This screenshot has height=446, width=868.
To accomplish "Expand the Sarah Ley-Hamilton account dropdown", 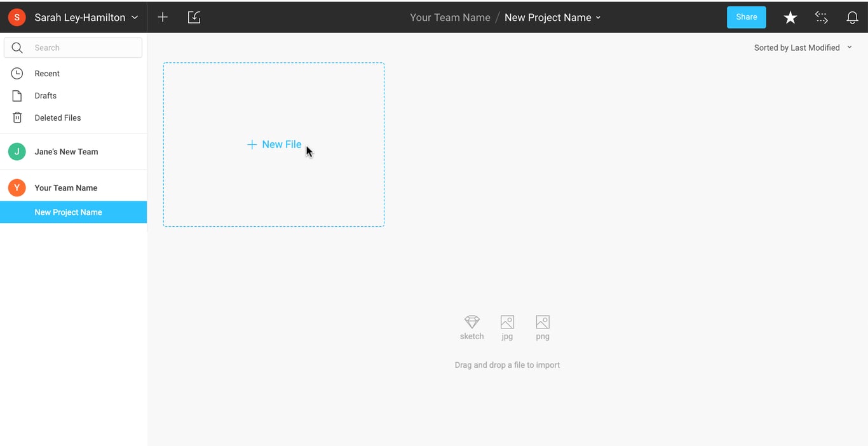I will click(134, 18).
